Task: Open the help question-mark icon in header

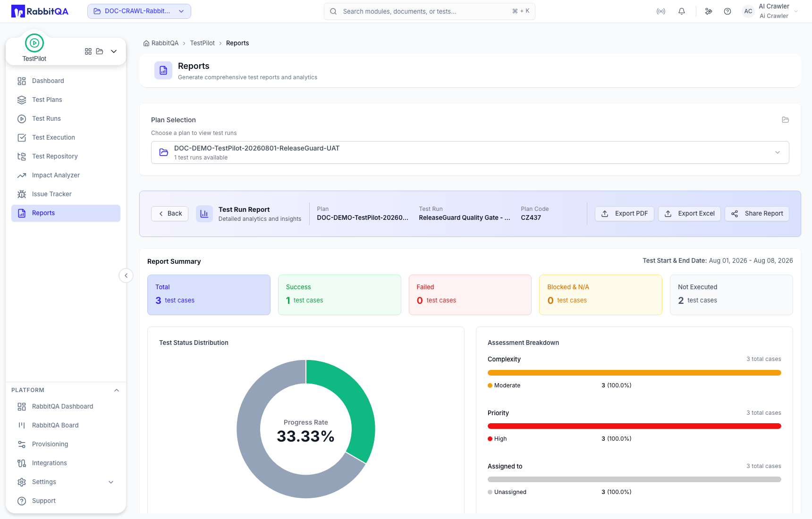Action: point(727,11)
